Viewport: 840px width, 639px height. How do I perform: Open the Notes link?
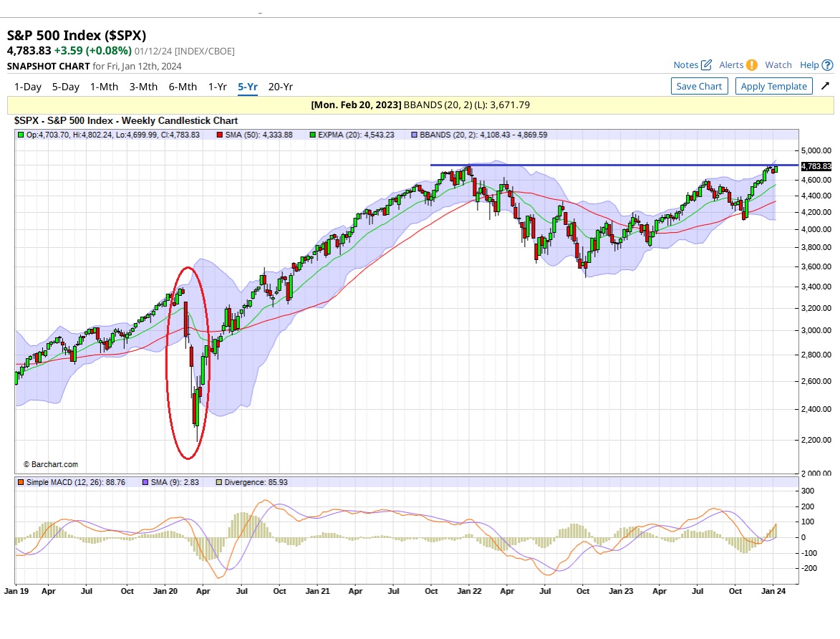tap(686, 65)
